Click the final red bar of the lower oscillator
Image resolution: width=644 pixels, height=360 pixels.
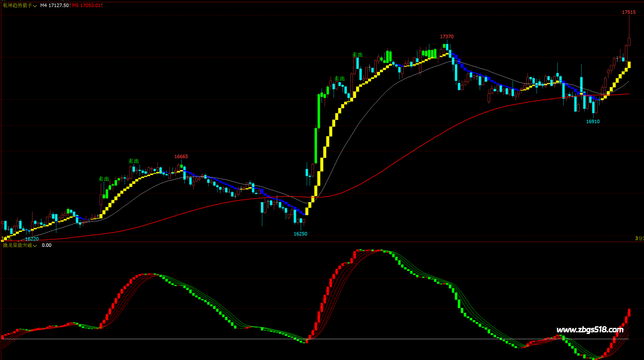point(629,312)
